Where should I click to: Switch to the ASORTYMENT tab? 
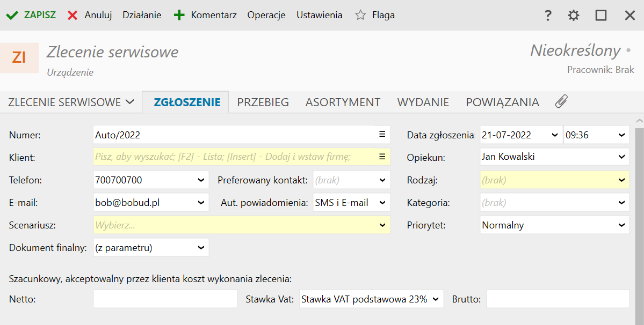click(343, 102)
